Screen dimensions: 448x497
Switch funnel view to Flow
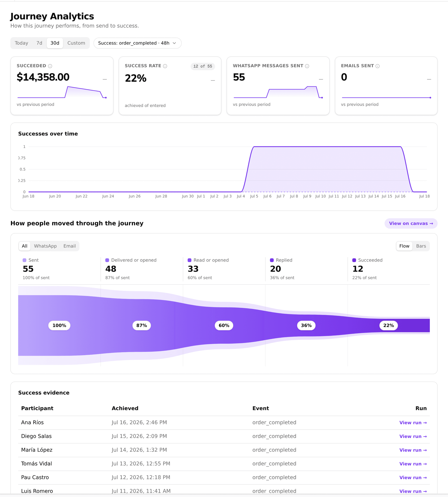pos(404,246)
